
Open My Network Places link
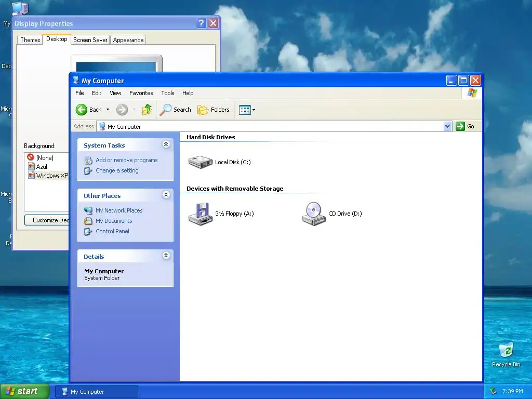(119, 210)
